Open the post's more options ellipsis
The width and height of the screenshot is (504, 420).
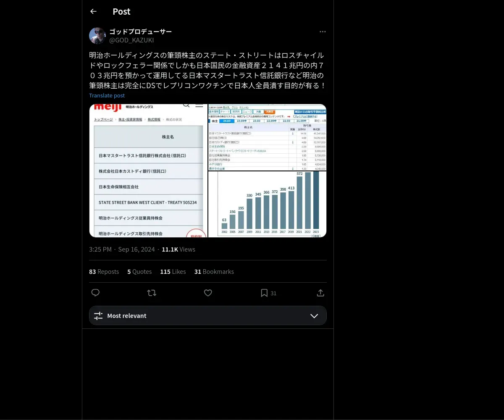[323, 32]
